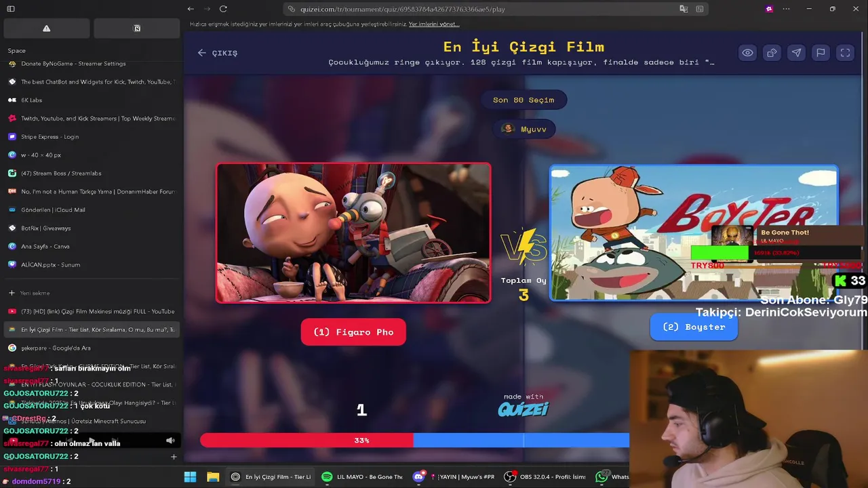
Task: Click the ÇIKIŞ back arrow button
Action: (x=218, y=53)
